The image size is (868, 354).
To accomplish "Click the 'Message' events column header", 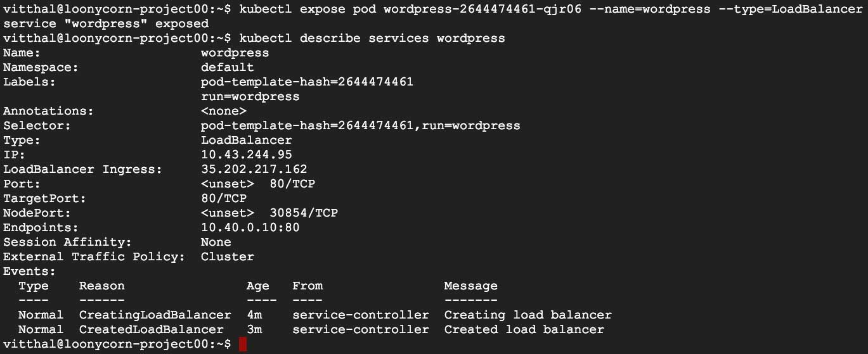I will click(470, 286).
